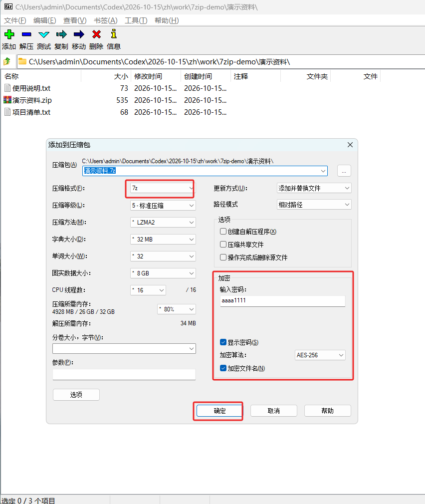
Task: Click the up-folder icon beside address bar
Action: click(x=7, y=61)
